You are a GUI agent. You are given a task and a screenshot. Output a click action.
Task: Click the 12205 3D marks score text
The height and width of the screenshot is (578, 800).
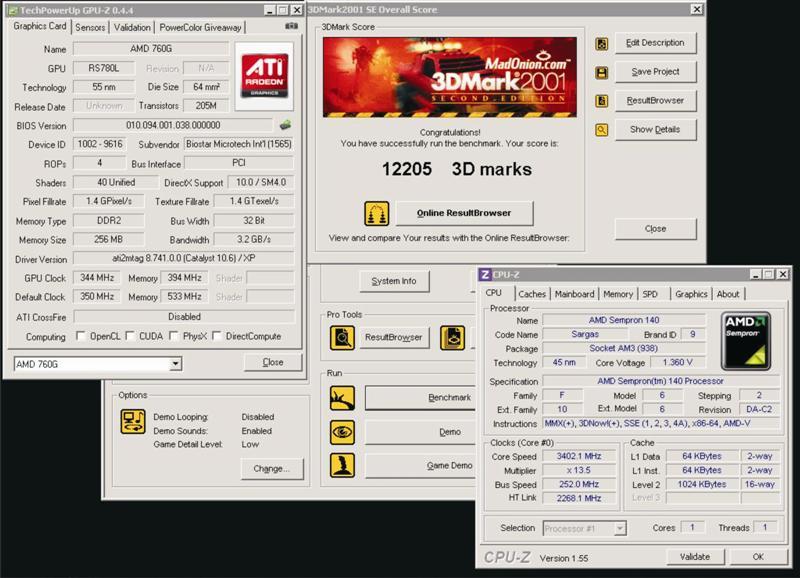457,169
